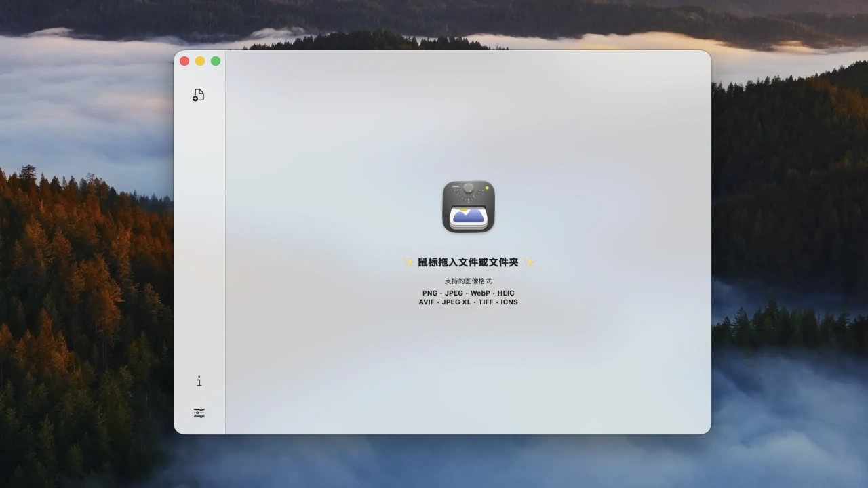Click the JPEG XL format text
This screenshot has width=868, height=488.
[456, 302]
